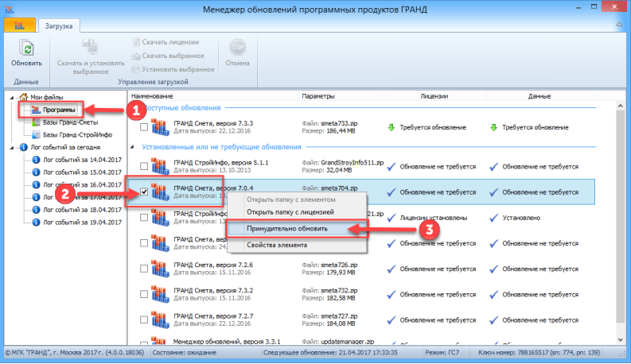Click green arrow in Лицензии for version 7.3.3

(391, 127)
